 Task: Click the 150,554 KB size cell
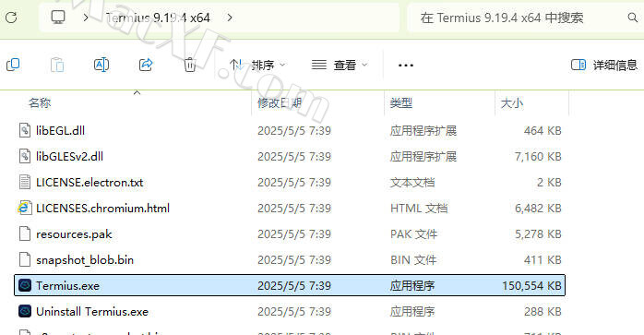click(531, 286)
